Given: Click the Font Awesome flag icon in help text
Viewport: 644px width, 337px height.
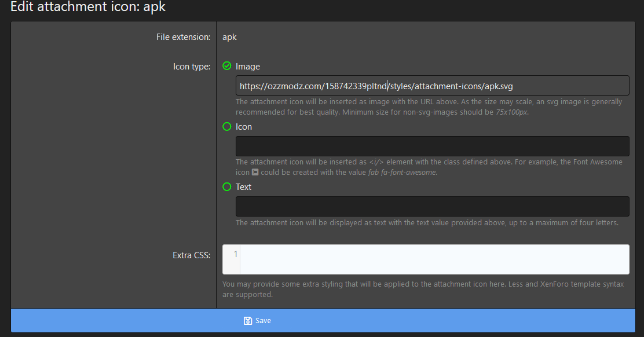Looking at the screenshot, I should tap(255, 173).
